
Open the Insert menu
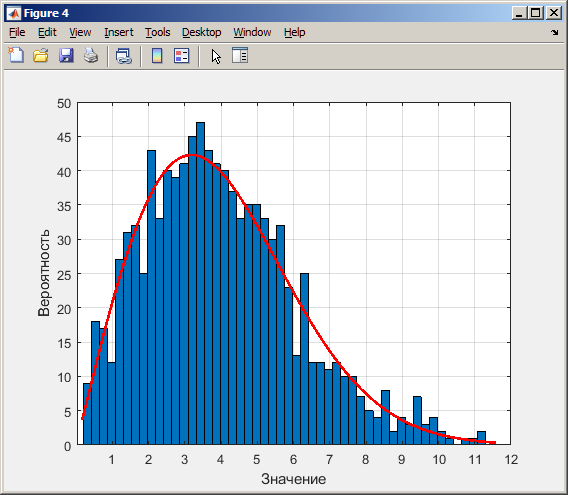(x=119, y=32)
